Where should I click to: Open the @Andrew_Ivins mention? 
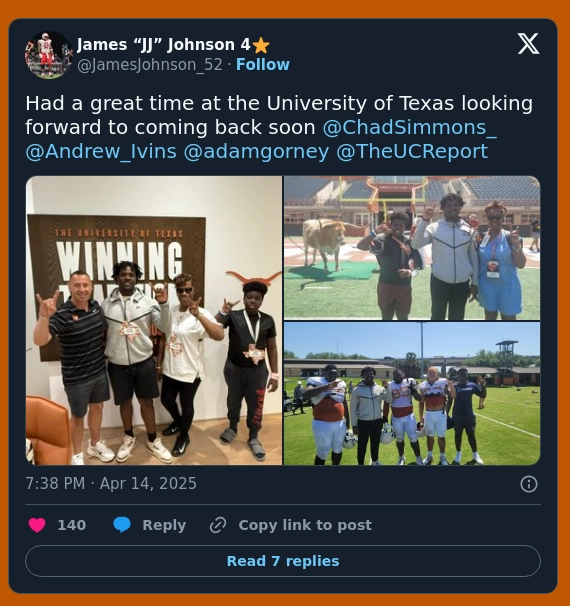tap(101, 151)
